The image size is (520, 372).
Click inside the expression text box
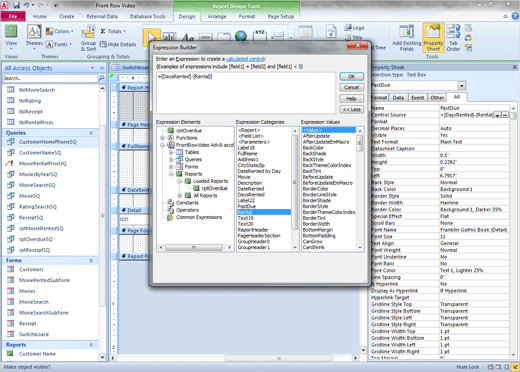(x=246, y=93)
